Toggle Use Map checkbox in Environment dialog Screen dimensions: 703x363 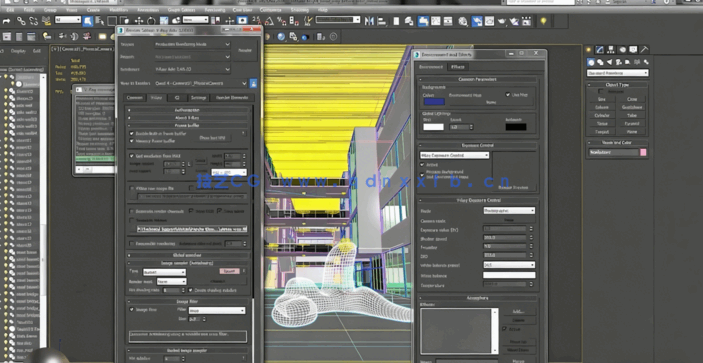pos(508,95)
